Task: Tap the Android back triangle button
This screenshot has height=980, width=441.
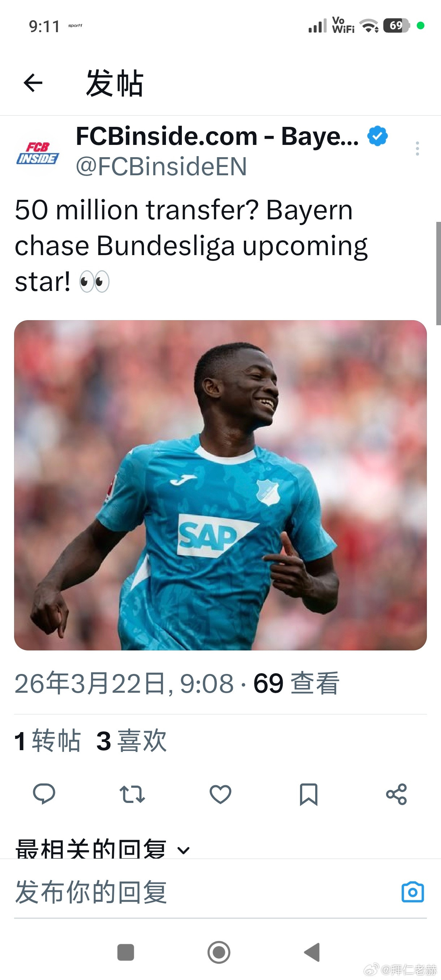Action: [x=312, y=952]
